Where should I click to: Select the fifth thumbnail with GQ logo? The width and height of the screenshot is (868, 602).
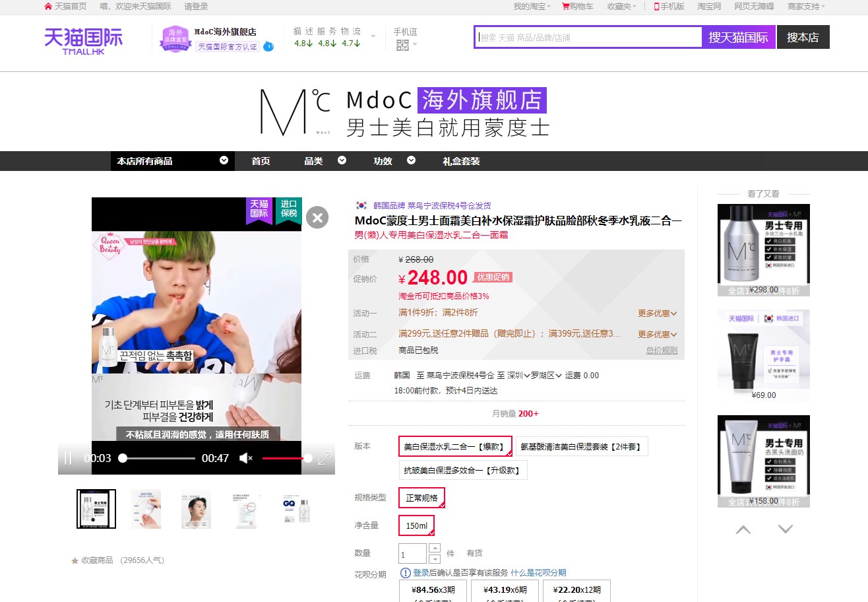296,509
